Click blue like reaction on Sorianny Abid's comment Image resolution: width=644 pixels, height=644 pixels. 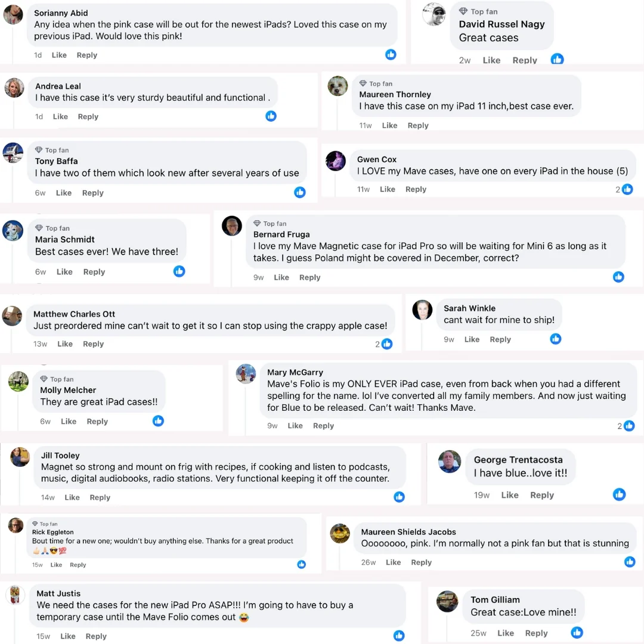[391, 54]
